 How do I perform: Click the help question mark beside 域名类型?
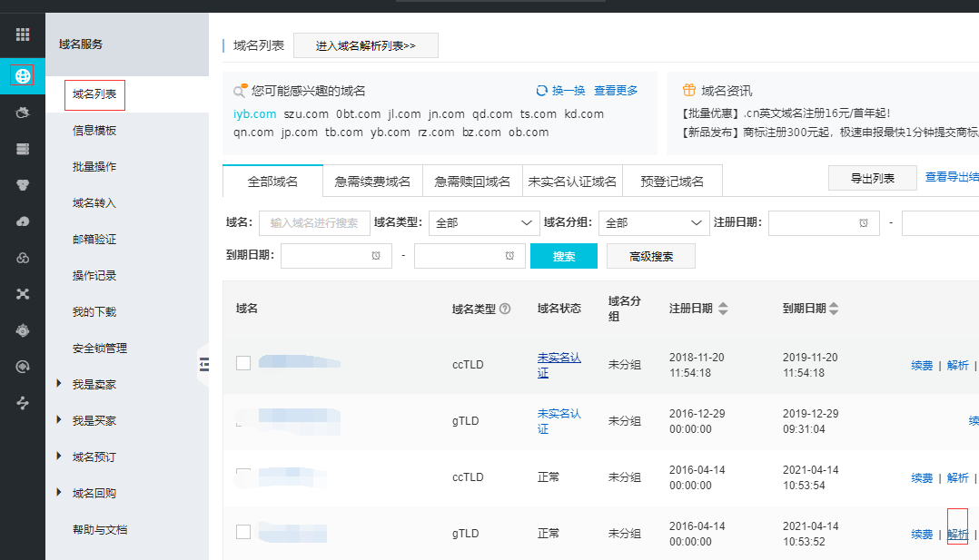click(x=505, y=309)
